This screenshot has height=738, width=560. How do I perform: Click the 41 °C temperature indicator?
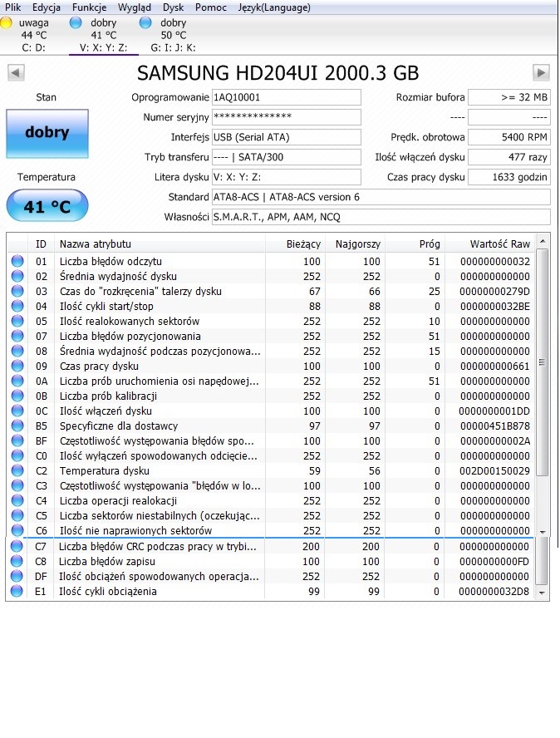tap(47, 205)
